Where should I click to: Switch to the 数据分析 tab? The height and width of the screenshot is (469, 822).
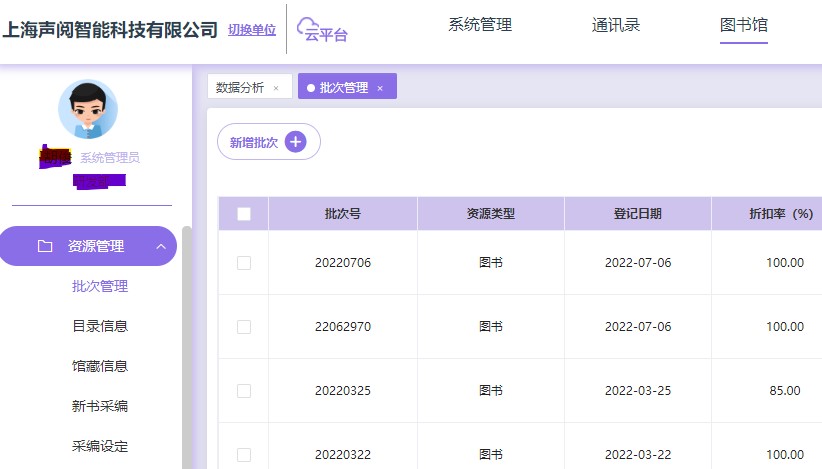pos(250,86)
